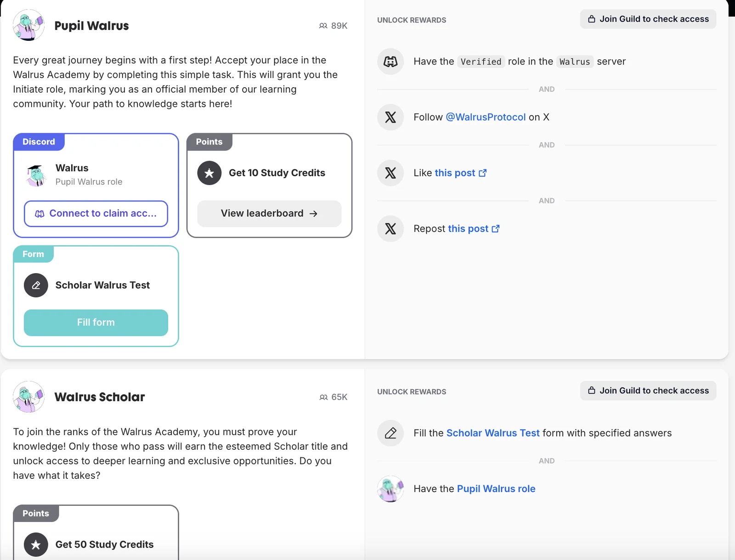Click the Verified role tag
This screenshot has height=560, width=735.
[x=481, y=62]
